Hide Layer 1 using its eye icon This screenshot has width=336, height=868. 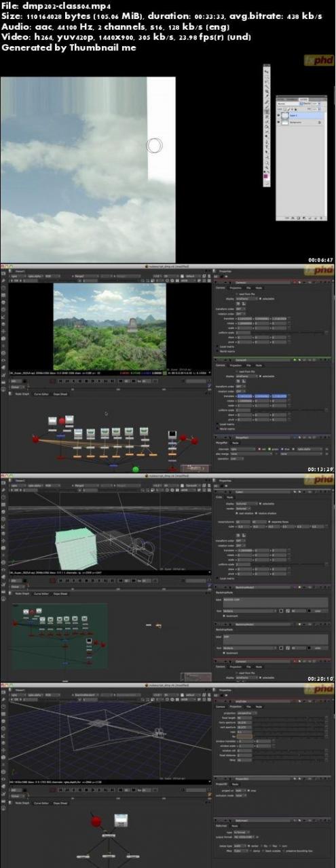click(278, 115)
